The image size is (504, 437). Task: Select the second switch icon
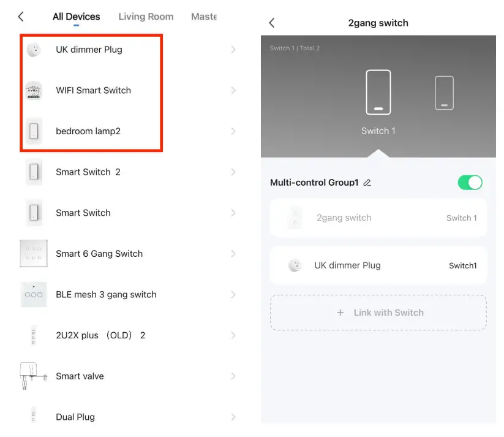pyautogui.click(x=444, y=93)
